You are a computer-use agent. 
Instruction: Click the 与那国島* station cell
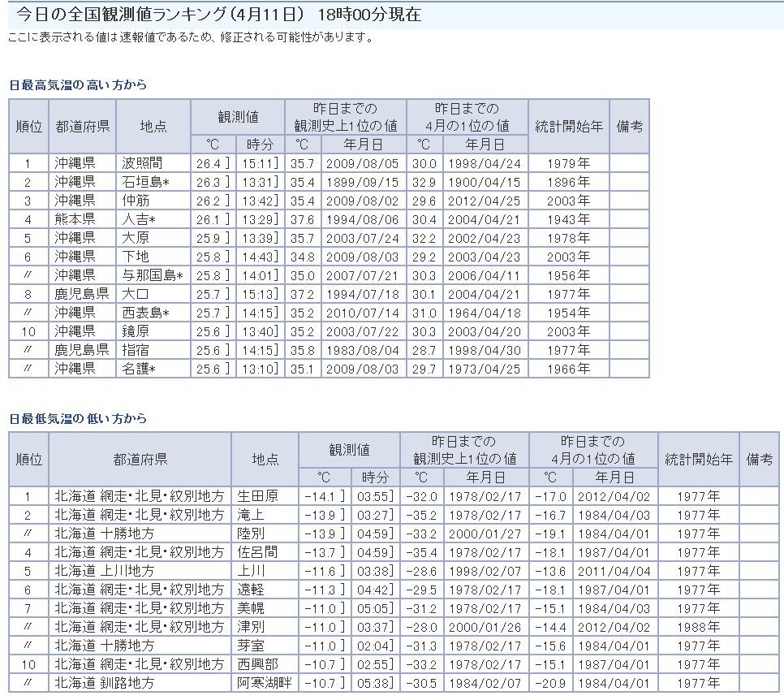(153, 275)
